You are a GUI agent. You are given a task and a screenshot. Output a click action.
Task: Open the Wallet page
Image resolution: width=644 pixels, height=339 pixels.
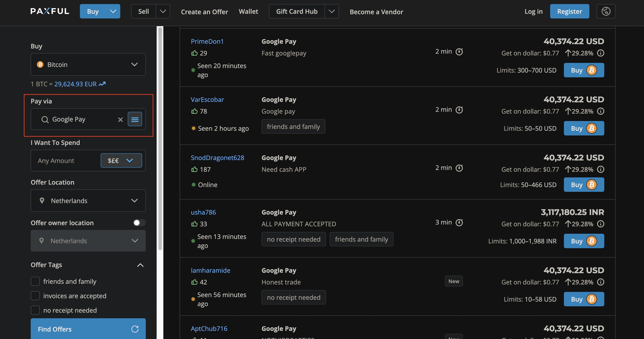248,11
